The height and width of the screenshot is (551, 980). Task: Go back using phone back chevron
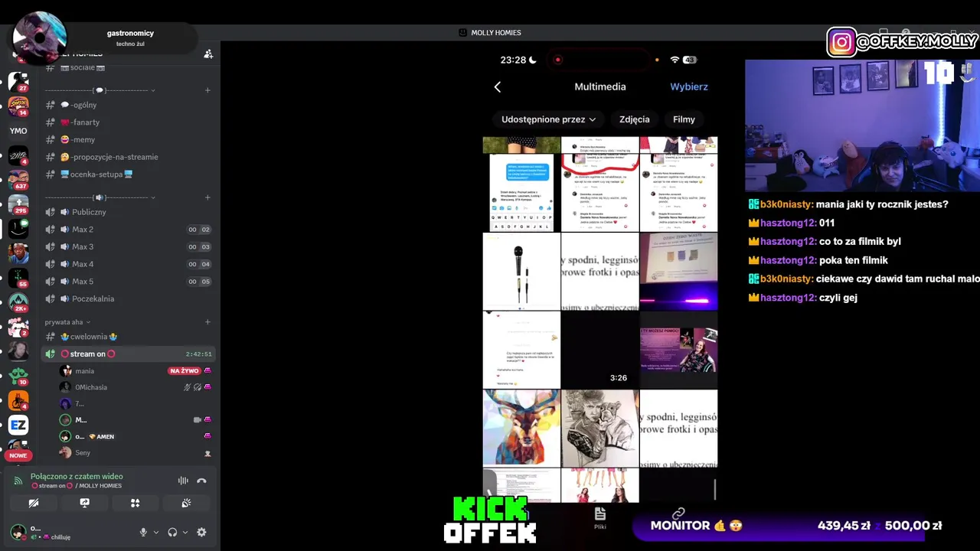[498, 87]
